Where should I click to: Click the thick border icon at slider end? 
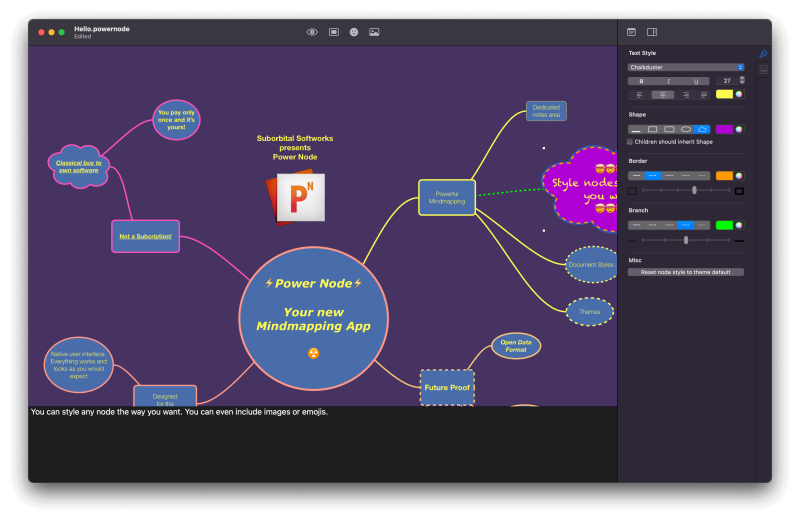pyautogui.click(x=739, y=191)
